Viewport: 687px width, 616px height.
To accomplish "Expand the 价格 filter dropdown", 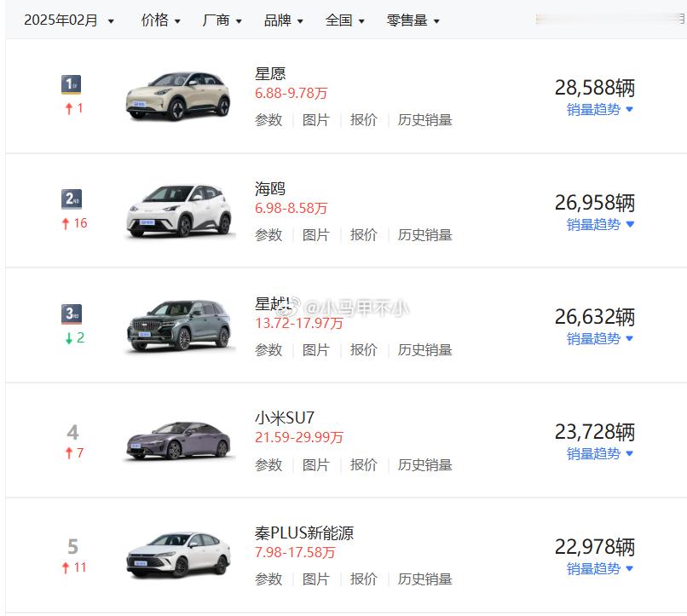I will [161, 20].
